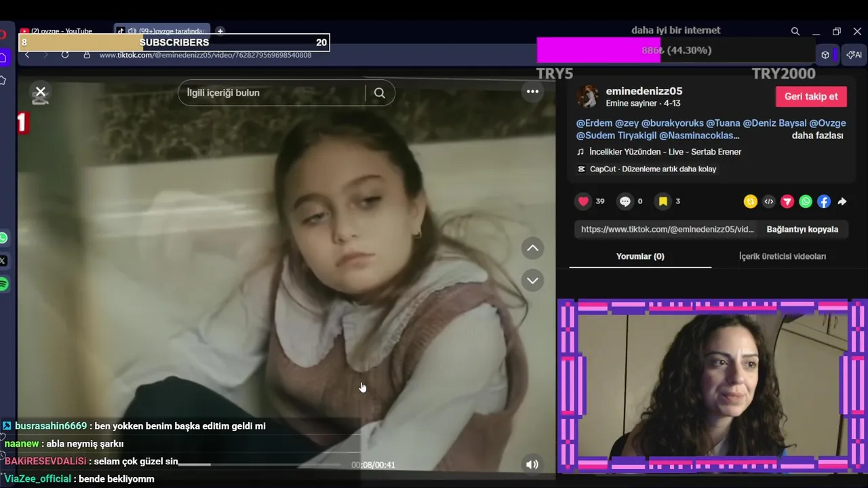The width and height of the screenshot is (868, 488).
Task: Click chat message from naanew
Action: [63, 444]
